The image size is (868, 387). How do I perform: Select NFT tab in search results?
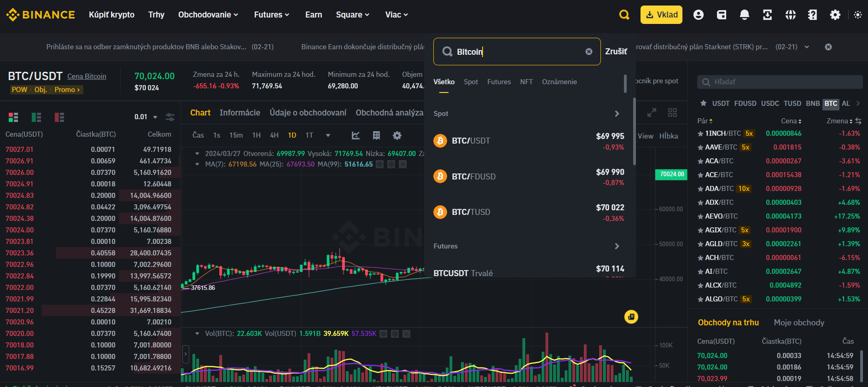click(526, 82)
